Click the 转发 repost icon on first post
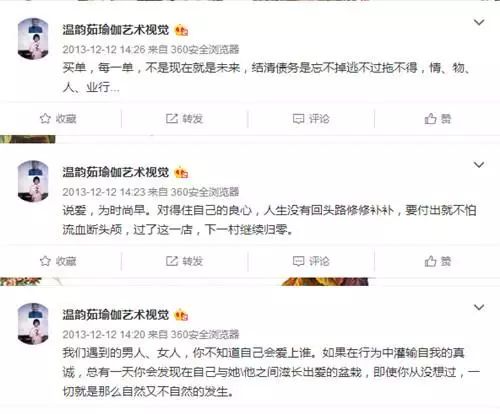The image size is (500, 414). [172, 118]
